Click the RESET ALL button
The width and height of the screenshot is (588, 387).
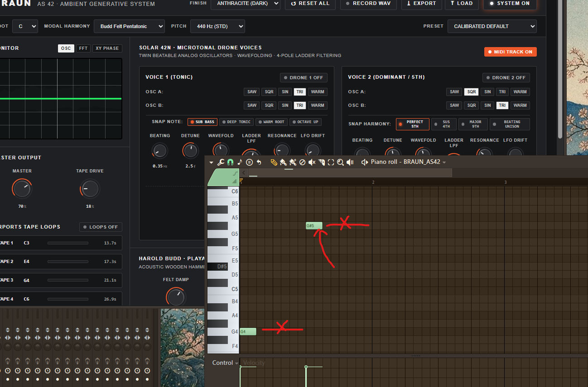tap(310, 4)
